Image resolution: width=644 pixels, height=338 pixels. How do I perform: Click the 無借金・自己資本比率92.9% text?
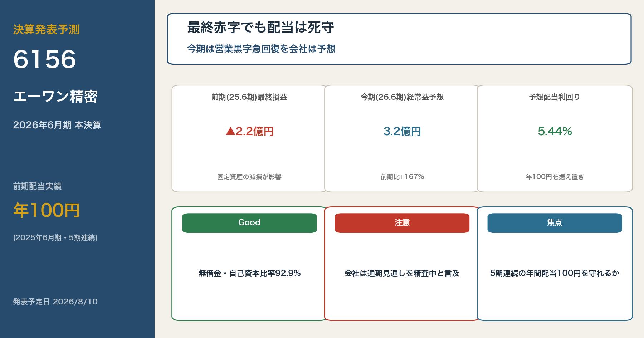click(249, 273)
